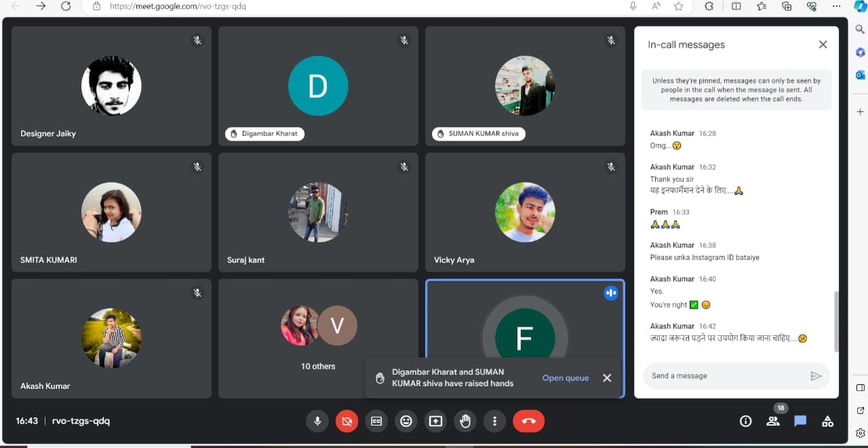Leave the call with red hang-up button
868x448 pixels.
click(x=529, y=421)
